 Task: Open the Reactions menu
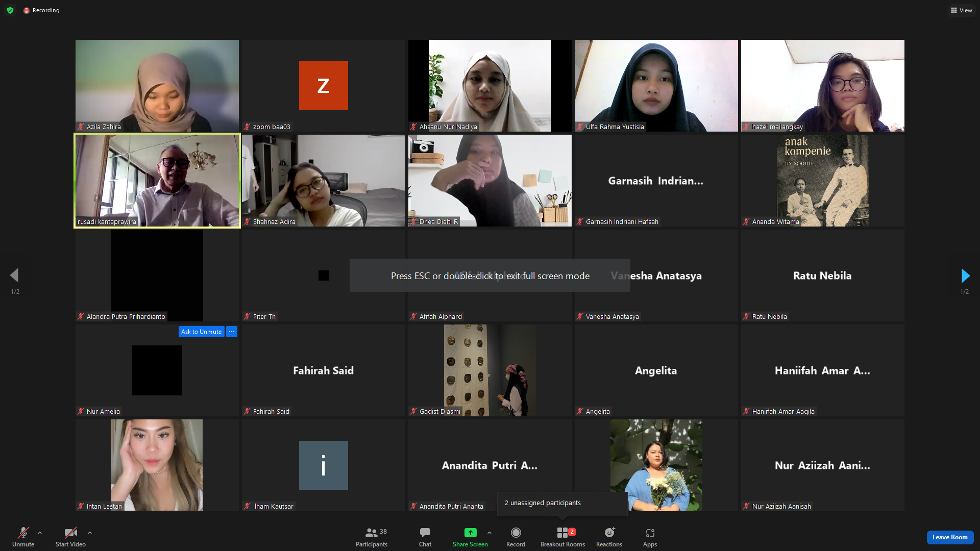coord(609,537)
